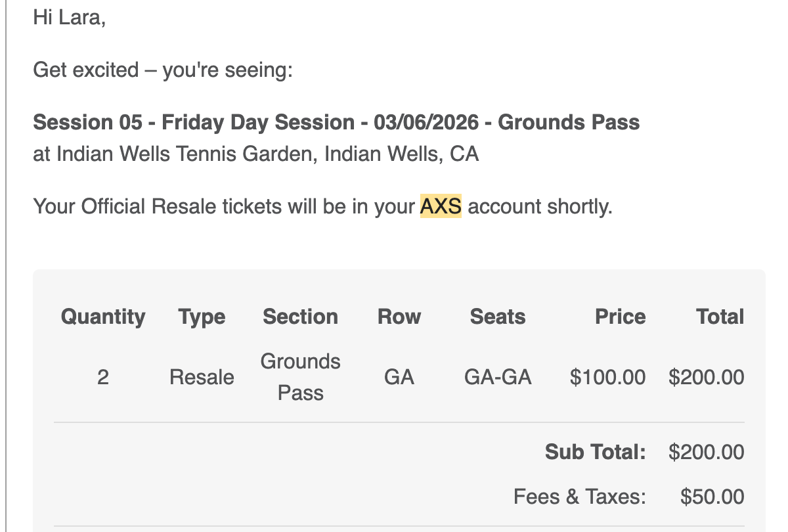This screenshot has width=788, height=532.
Task: Click the Indian Wells Tennis Garden venue line
Action: (255, 154)
